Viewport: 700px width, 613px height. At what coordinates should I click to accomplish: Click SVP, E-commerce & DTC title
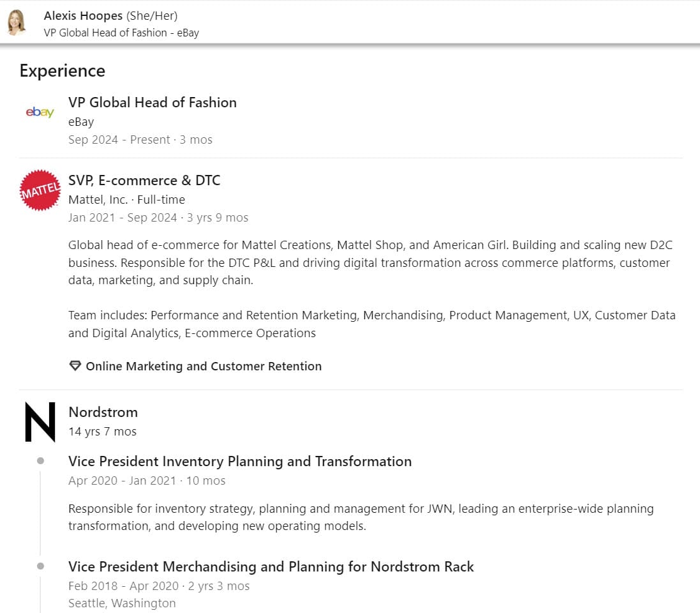pyautogui.click(x=144, y=180)
